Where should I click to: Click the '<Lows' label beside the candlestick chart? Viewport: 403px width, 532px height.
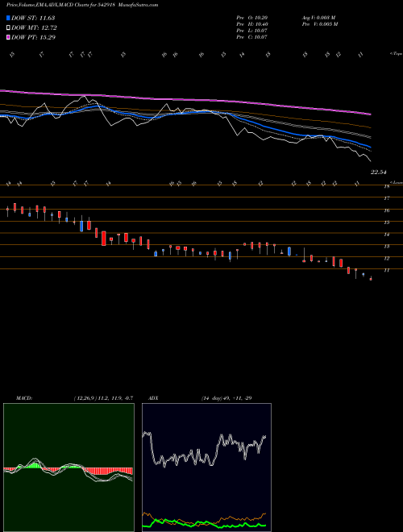[x=396, y=182]
